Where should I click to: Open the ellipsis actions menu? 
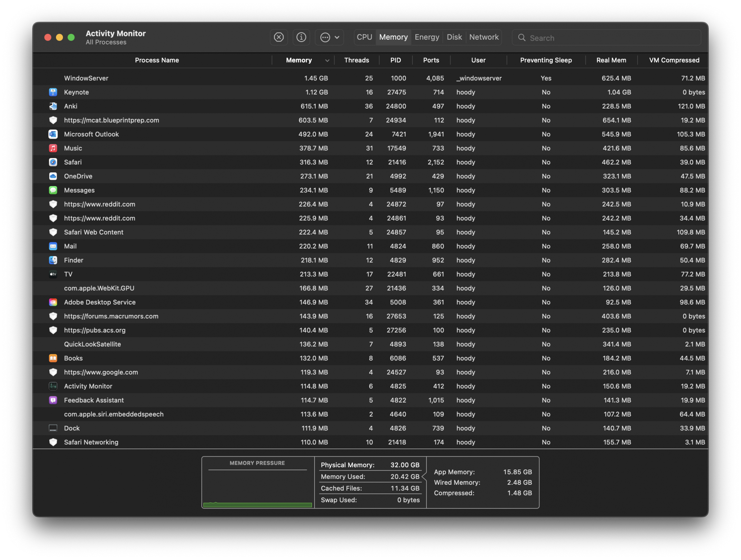coord(329,37)
